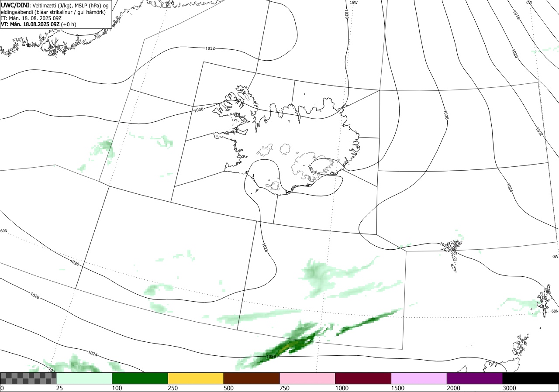Image resolution: width=559 pixels, height=392 pixels.
Task: Select the brown 500–750 legend swatch
Action: [x=252, y=378]
